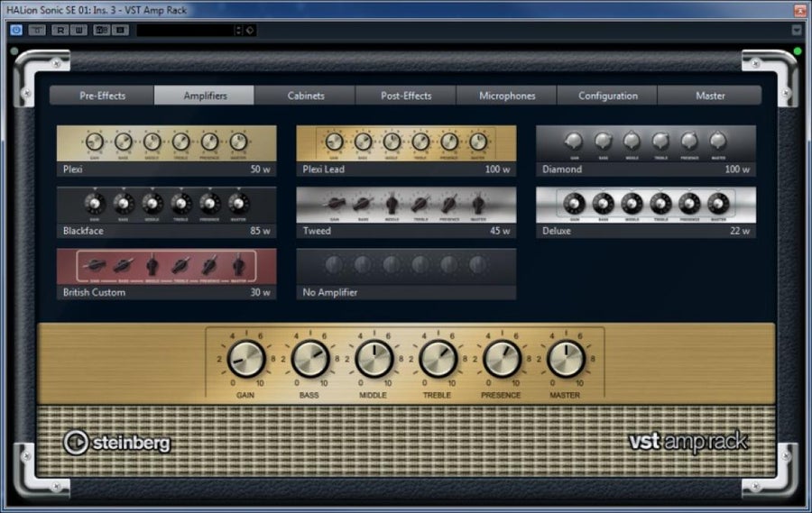
Task: Toggle the bypass effect button
Action: (x=37, y=30)
